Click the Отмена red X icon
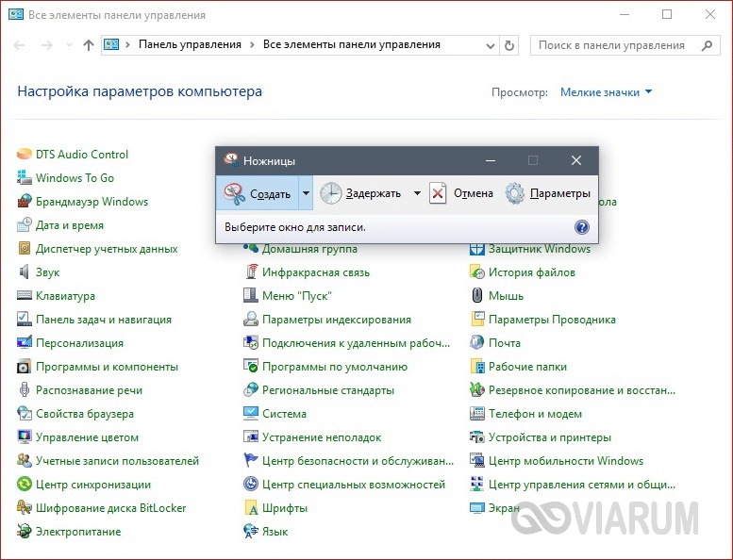This screenshot has width=733, height=560. click(x=438, y=193)
